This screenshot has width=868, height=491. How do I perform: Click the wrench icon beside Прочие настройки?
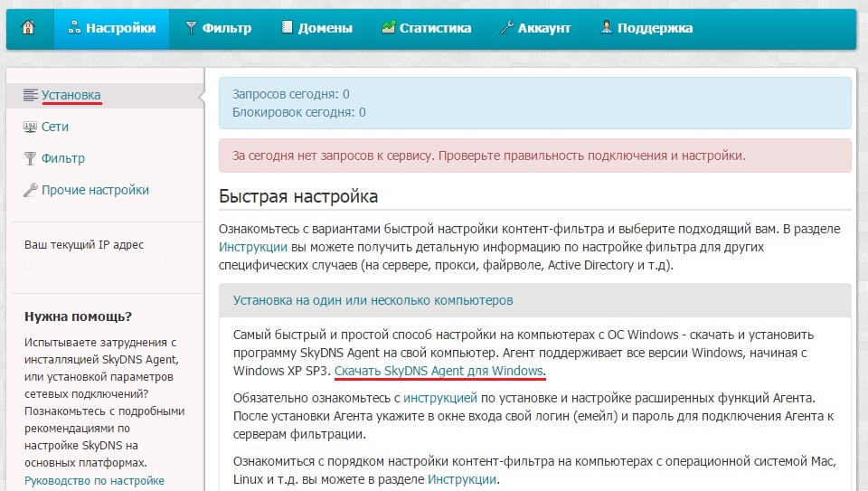click(x=31, y=191)
